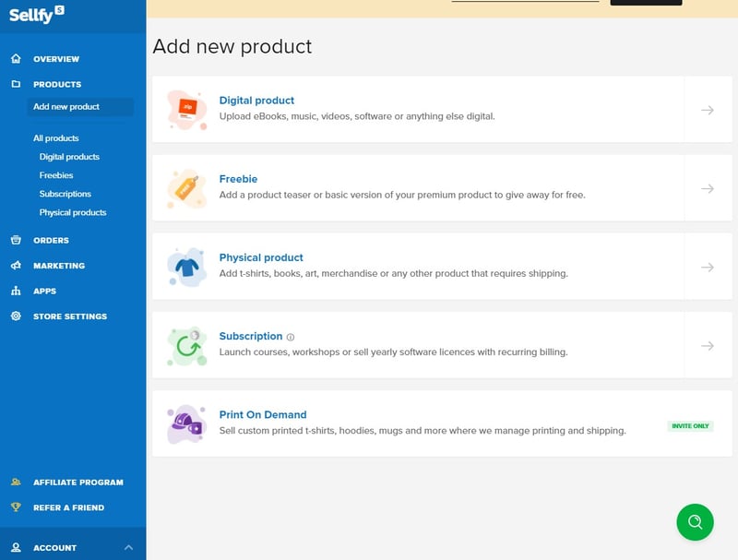Open the green search chat bubble
738x560 pixels.
695,522
